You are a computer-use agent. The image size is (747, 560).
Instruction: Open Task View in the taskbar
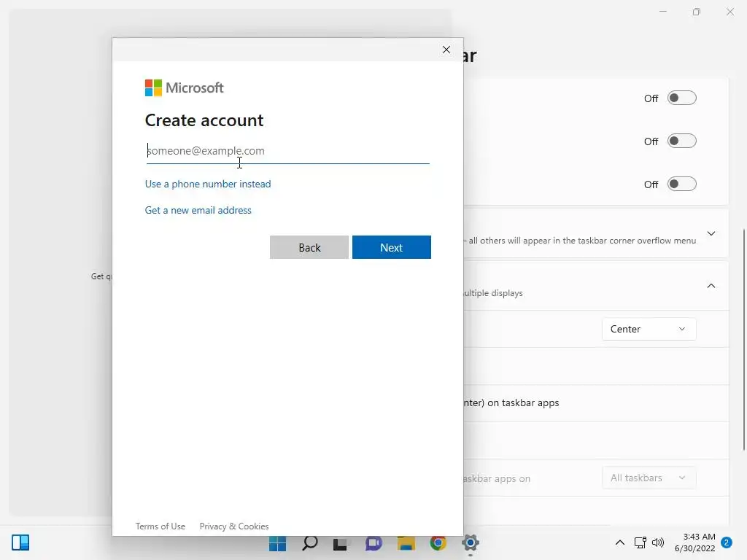(x=340, y=542)
